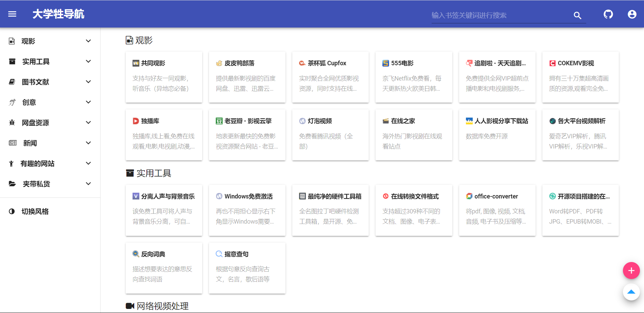Click the 555电影 site icon
Screen dimensions: 644x313
click(385, 63)
